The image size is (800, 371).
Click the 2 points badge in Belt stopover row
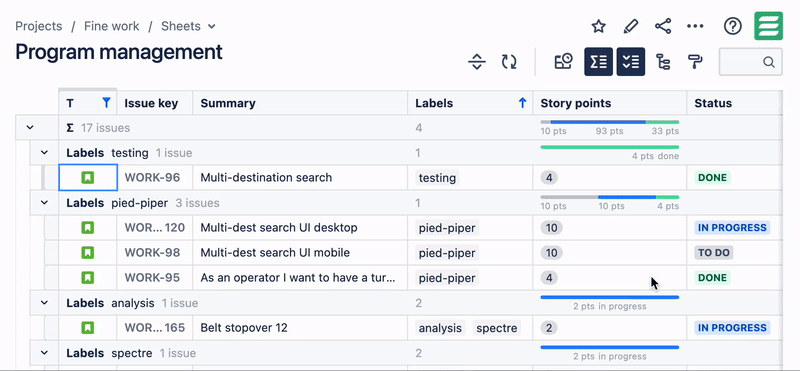click(x=549, y=328)
